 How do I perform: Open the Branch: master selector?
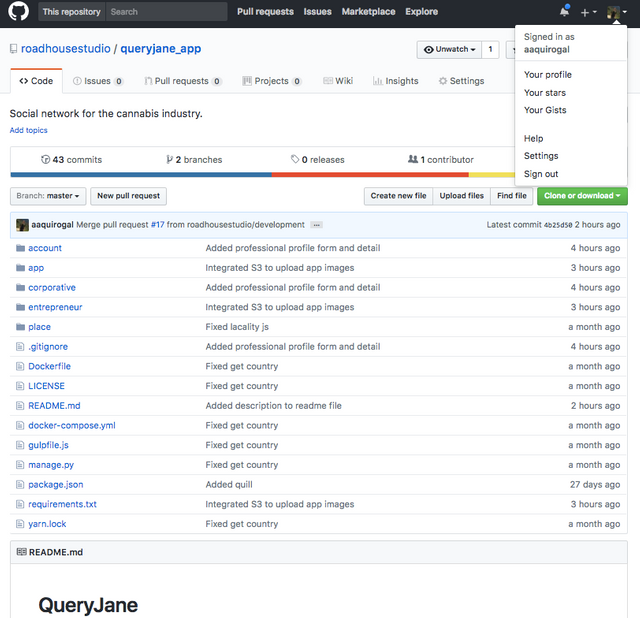coord(48,196)
